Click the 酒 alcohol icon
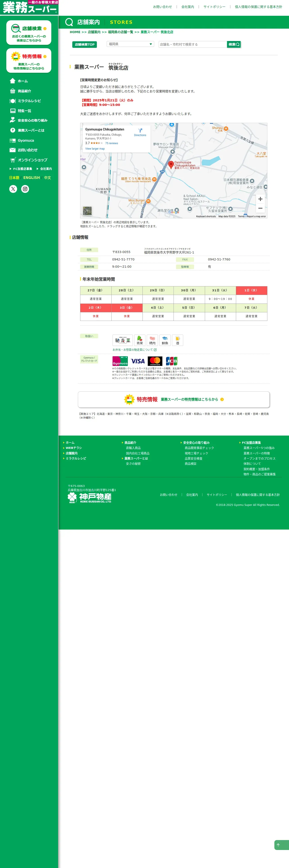The height and width of the screenshot is (868, 289). pos(178,340)
